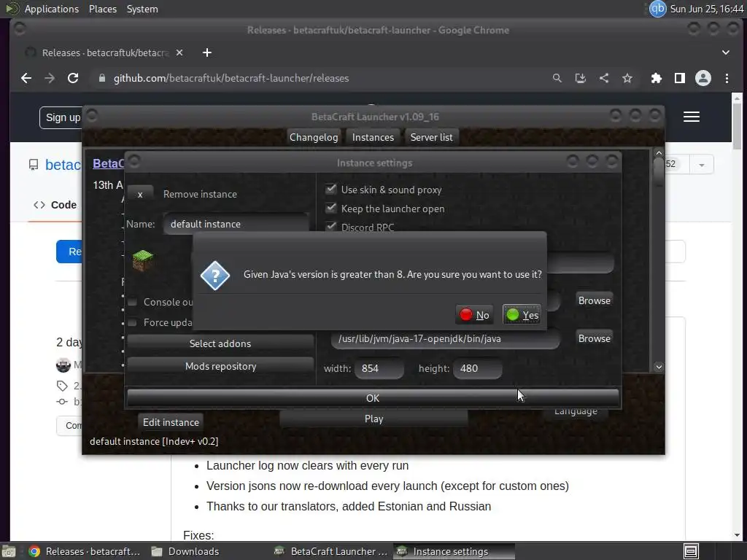The image size is (747, 560).
Task: Click the No button in Java dialog
Action: point(474,315)
